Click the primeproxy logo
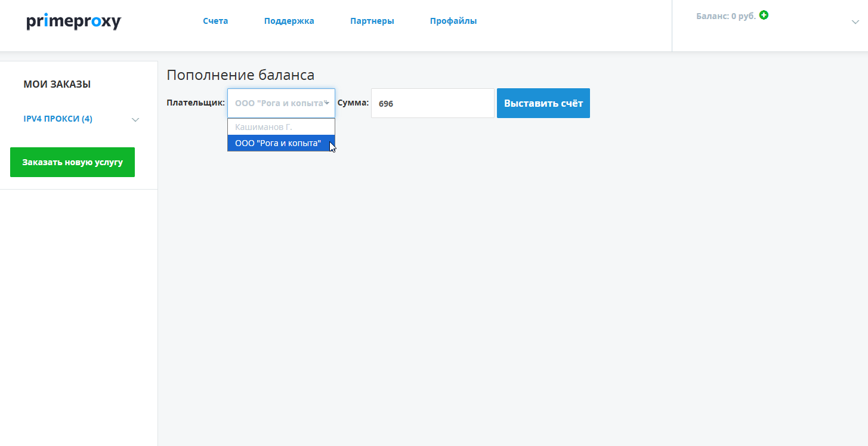 click(74, 21)
